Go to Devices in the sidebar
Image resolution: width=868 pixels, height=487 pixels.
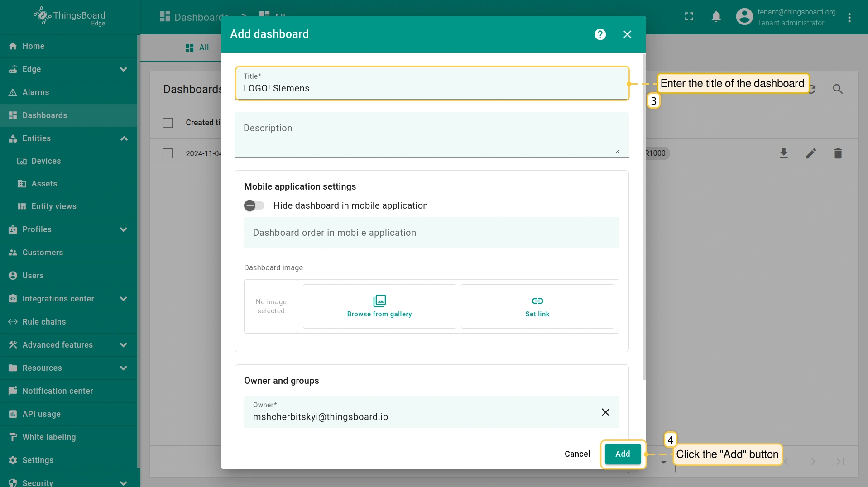(x=46, y=161)
